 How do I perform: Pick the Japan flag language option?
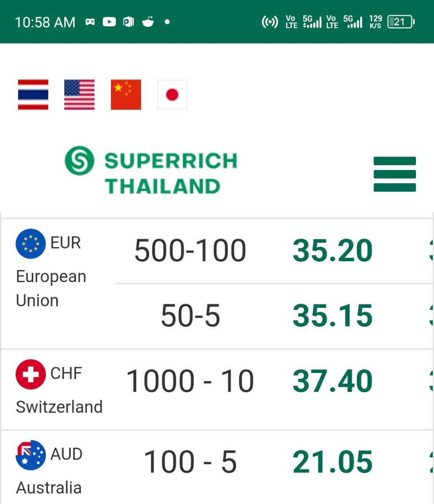point(172,94)
